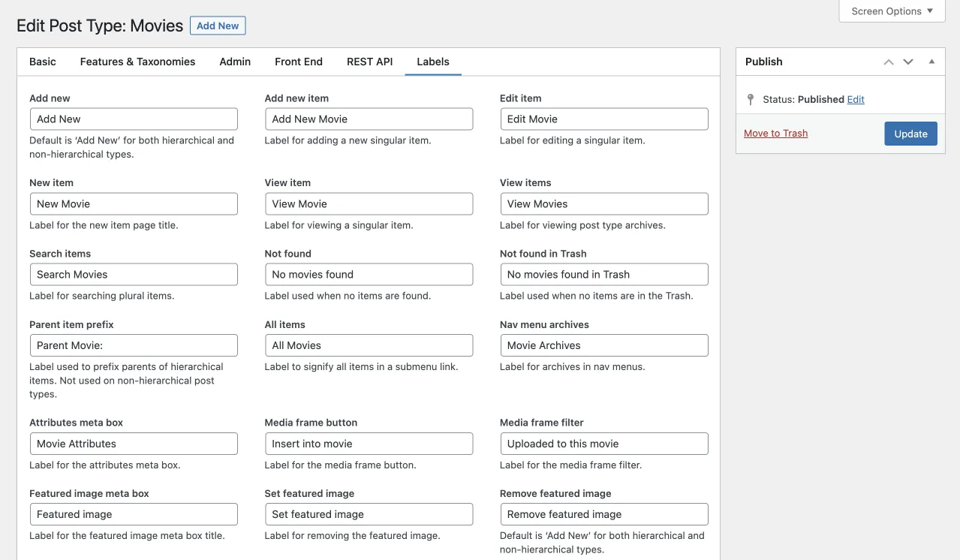
Task: Focus the Add new item field
Action: pos(369,119)
